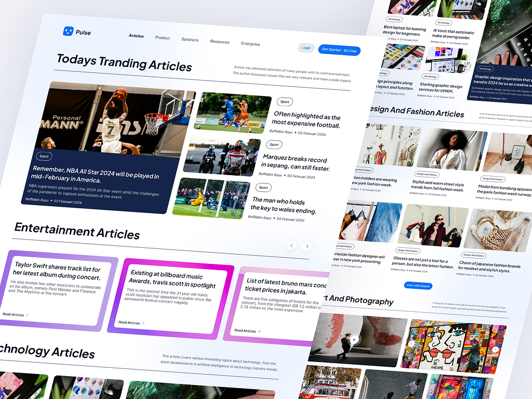The height and width of the screenshot is (399, 532).
Task: Open the Product menu item
Action: click(163, 37)
